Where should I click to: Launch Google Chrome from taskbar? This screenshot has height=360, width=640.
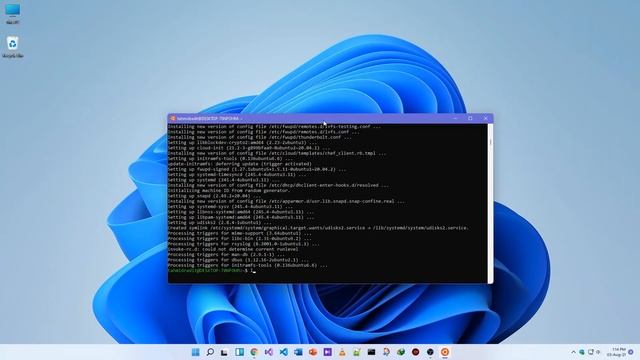coord(254,352)
